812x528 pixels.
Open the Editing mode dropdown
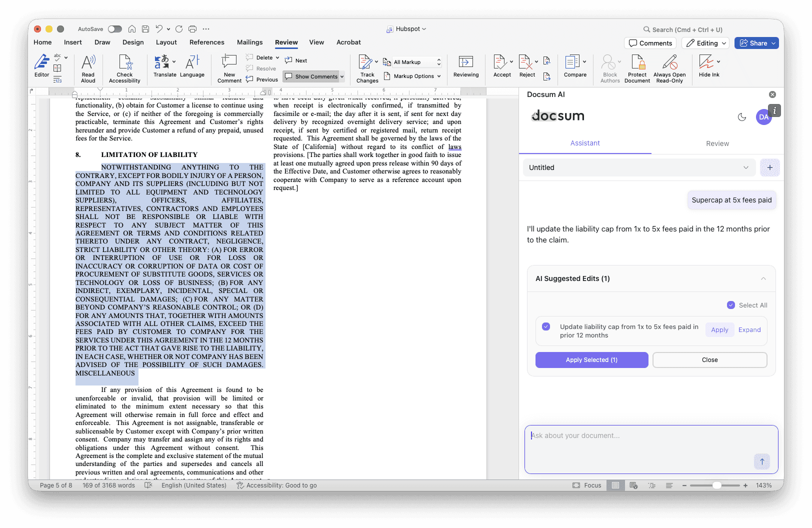(706, 43)
